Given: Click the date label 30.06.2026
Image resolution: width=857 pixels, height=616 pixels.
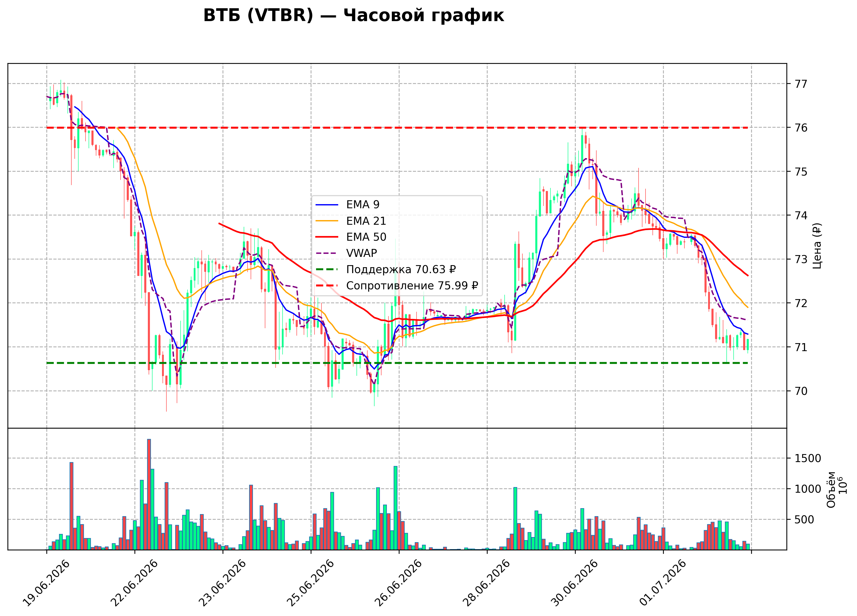Looking at the screenshot, I should (575, 584).
